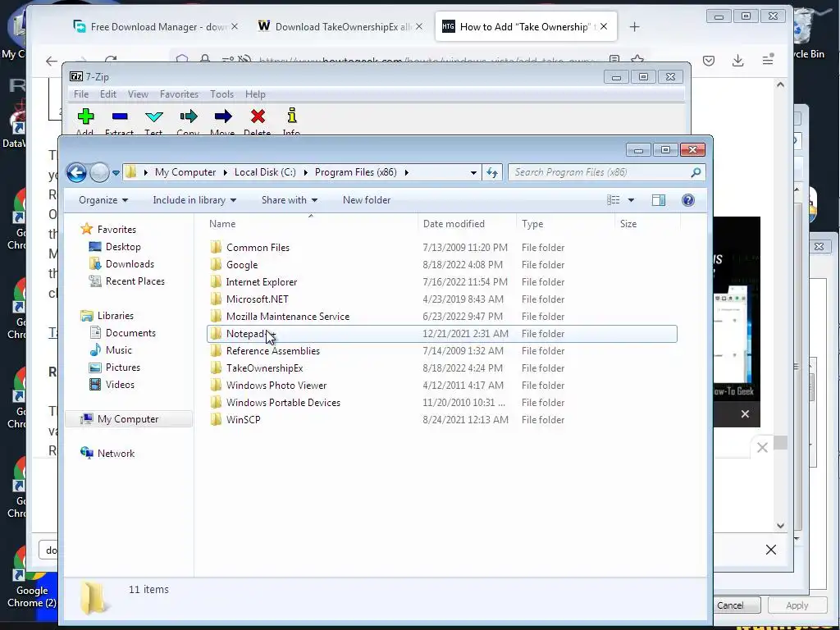Expand breadcrumb arrow after Program Files (x86)

click(x=407, y=172)
